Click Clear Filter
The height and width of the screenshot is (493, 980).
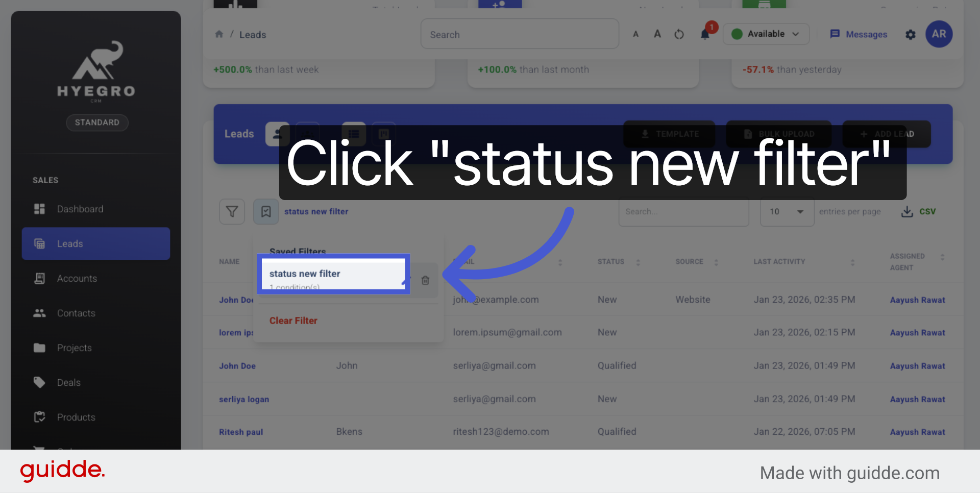(293, 321)
